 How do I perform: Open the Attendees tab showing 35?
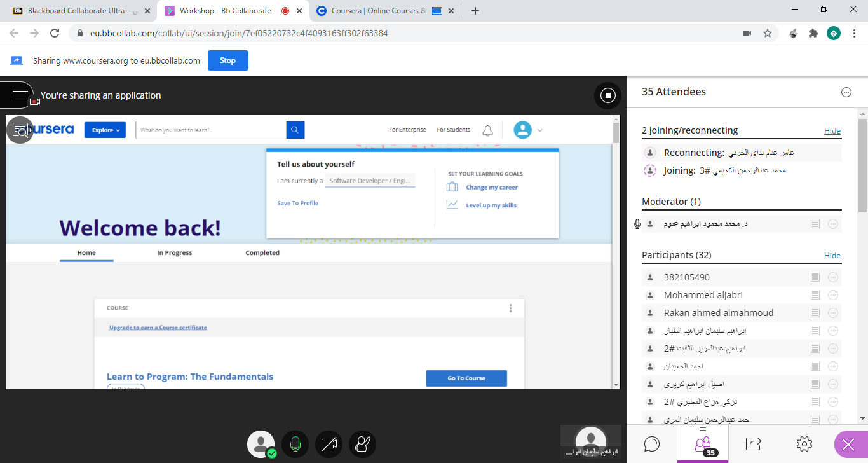click(x=703, y=443)
